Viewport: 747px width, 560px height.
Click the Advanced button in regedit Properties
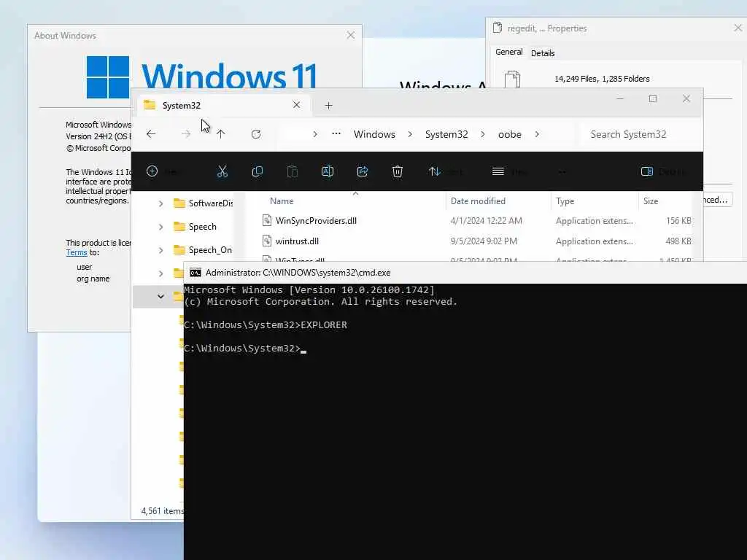pos(718,200)
